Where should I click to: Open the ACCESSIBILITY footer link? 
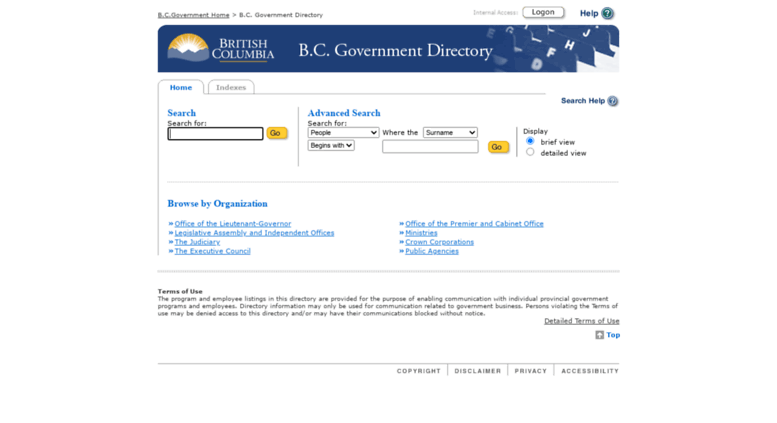pyautogui.click(x=590, y=371)
